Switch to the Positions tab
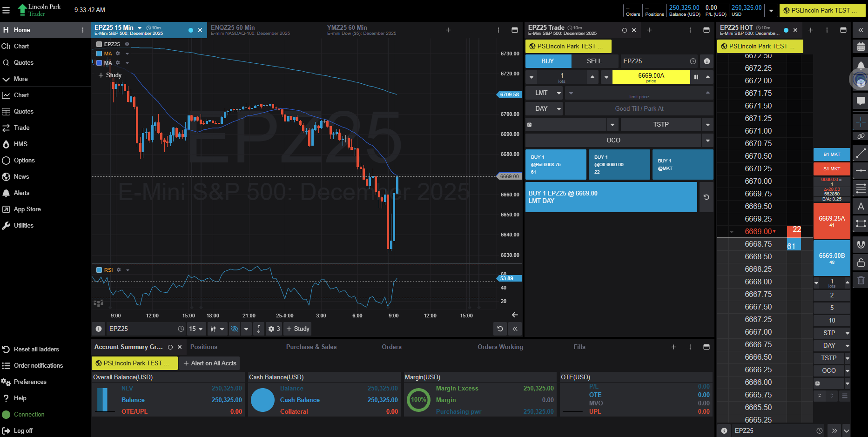The image size is (868, 437). click(x=203, y=347)
